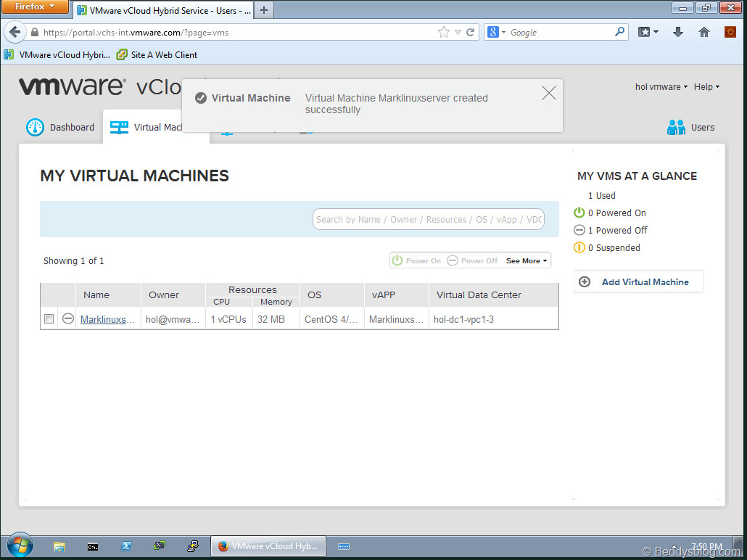Click the CPU sub-column header

pos(229,302)
